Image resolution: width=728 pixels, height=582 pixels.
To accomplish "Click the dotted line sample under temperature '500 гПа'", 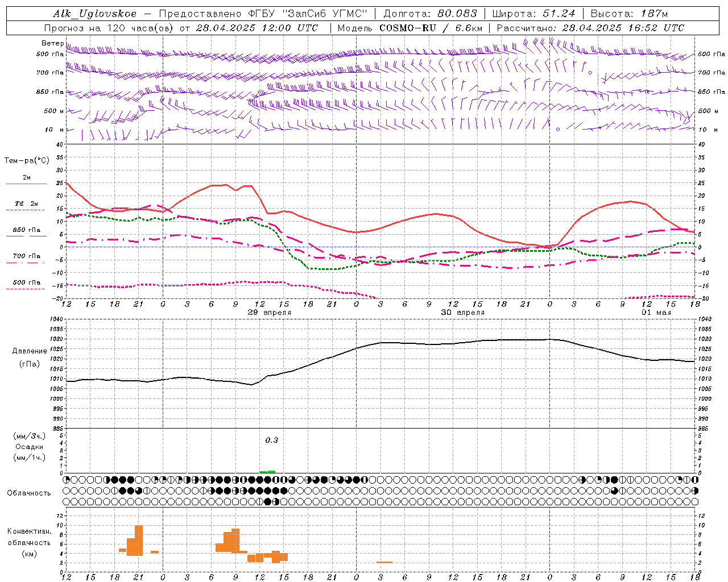I will [x=25, y=289].
